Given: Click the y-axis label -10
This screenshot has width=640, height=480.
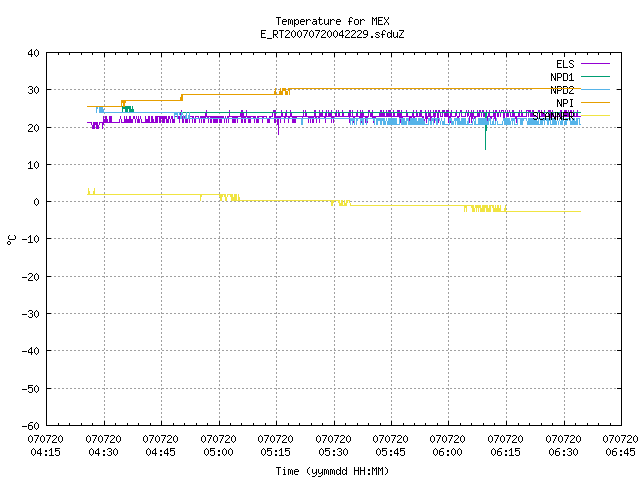Looking at the screenshot, I should 31,239.
